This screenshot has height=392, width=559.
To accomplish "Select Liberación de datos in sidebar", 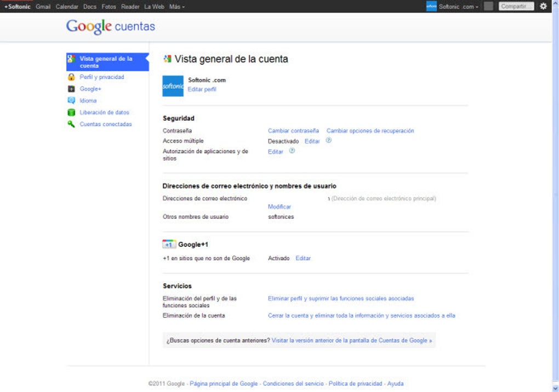I will coord(105,112).
